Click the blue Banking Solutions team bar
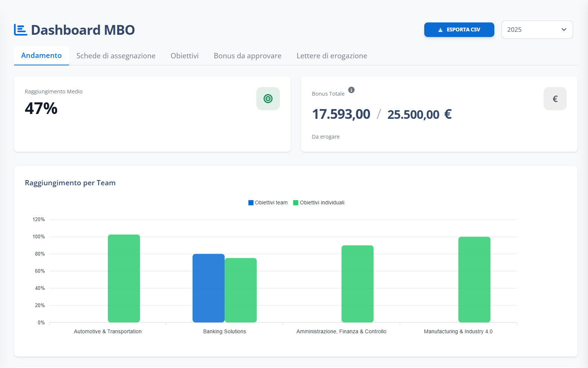The height and width of the screenshot is (368, 588). pos(208,288)
